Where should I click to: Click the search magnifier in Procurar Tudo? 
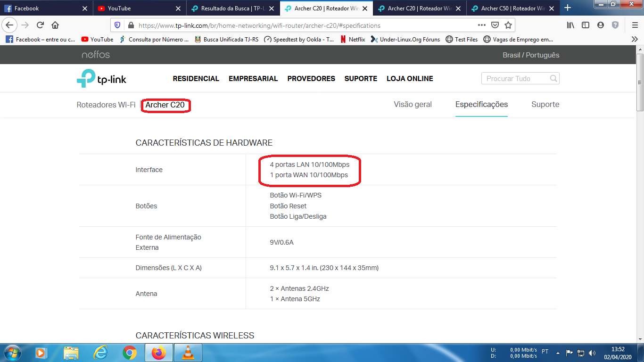(553, 79)
